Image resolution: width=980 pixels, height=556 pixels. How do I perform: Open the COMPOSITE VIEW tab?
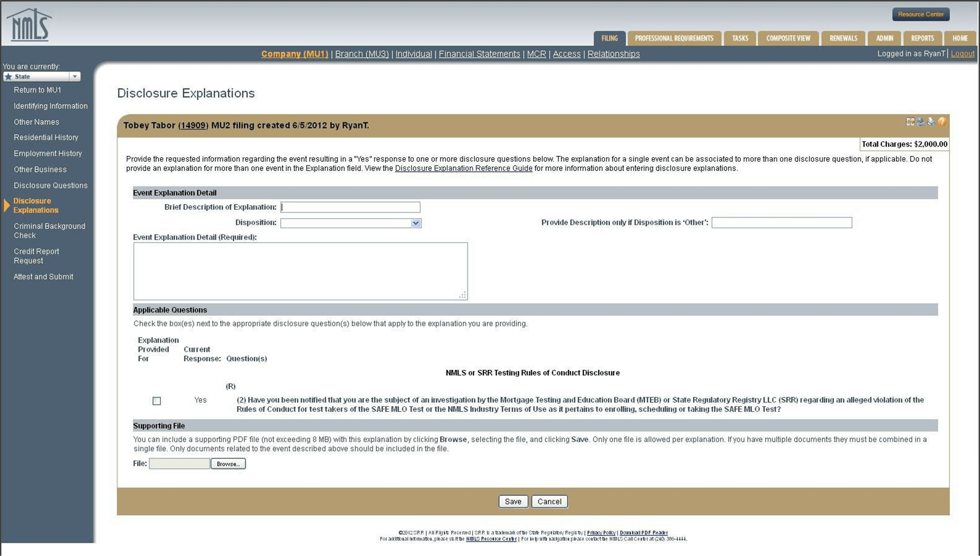788,38
